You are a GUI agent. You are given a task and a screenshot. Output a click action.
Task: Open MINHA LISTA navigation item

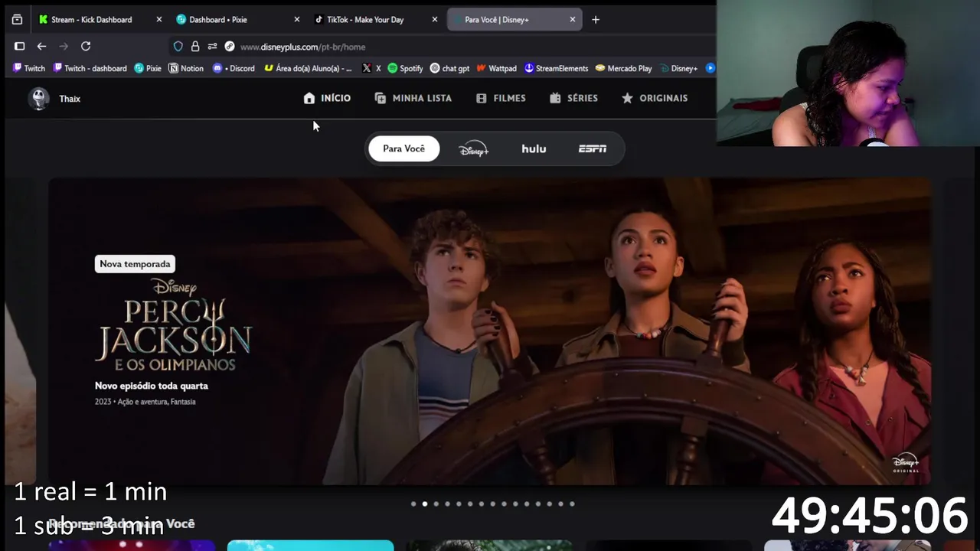413,98
